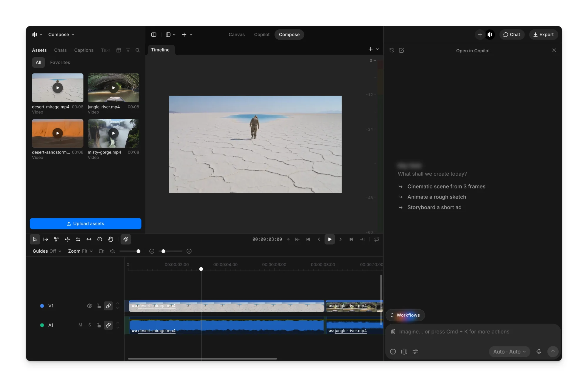Expand the Workflows selector

click(x=405, y=315)
